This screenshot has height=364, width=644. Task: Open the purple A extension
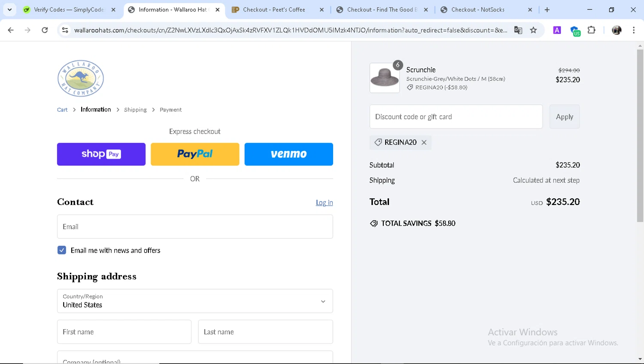click(x=557, y=30)
